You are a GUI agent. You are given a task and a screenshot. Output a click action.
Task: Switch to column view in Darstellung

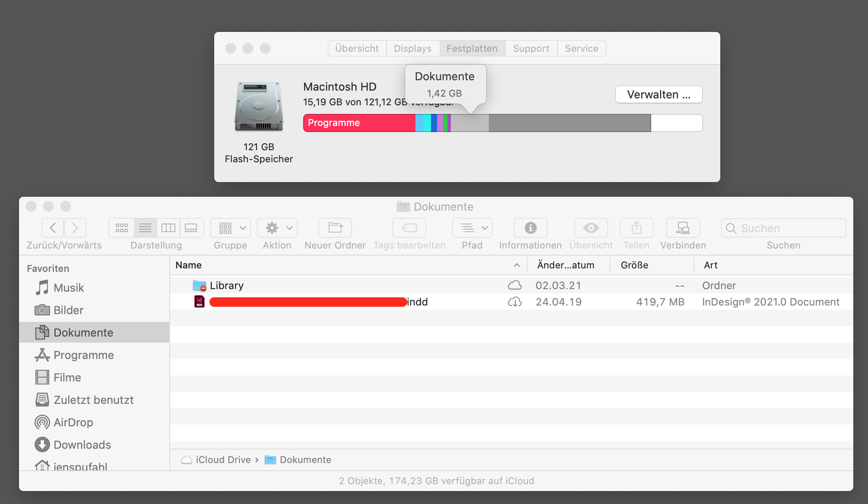point(168,228)
